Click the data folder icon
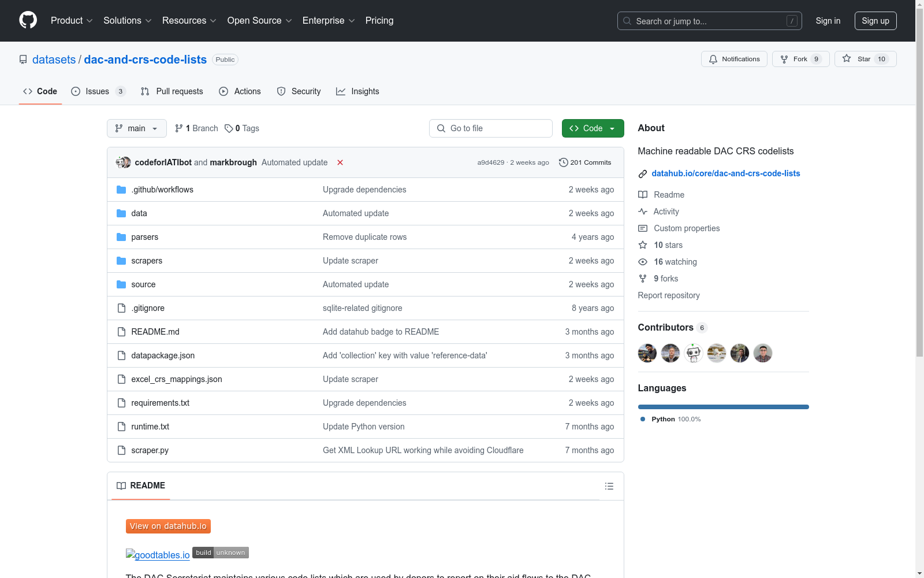 coord(121,213)
